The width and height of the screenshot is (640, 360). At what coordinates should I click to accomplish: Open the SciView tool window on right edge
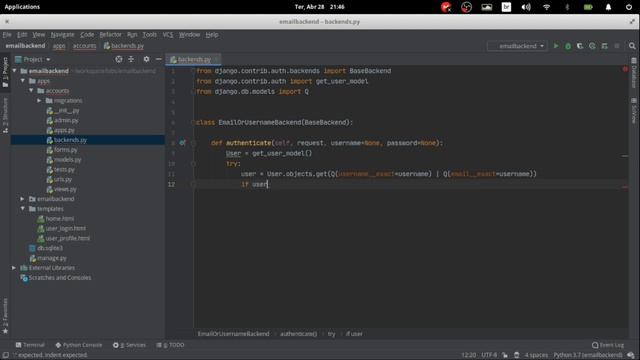(634, 111)
